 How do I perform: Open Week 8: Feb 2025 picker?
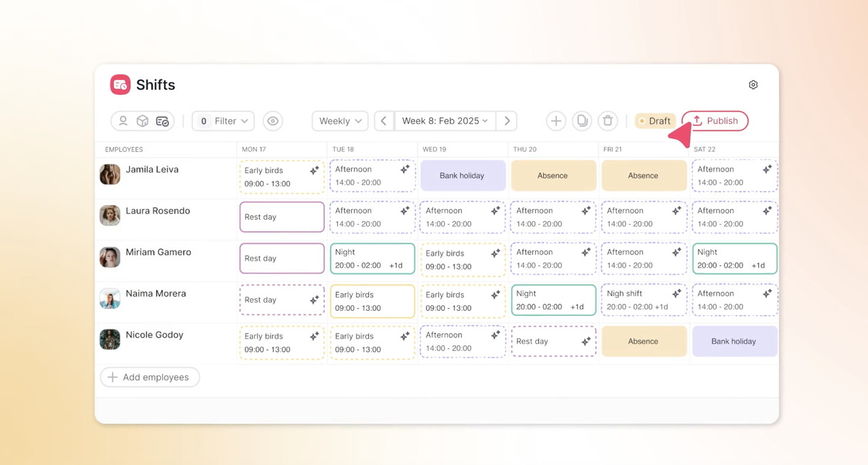click(445, 121)
